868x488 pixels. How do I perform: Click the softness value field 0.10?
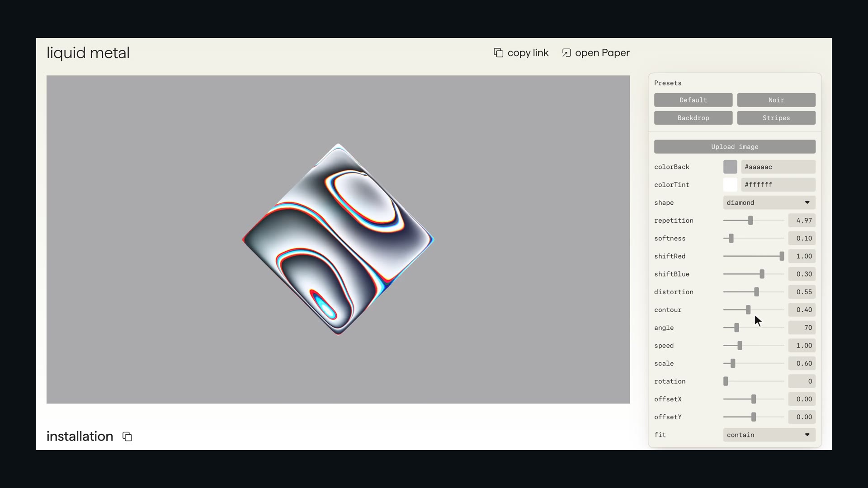[x=802, y=238]
